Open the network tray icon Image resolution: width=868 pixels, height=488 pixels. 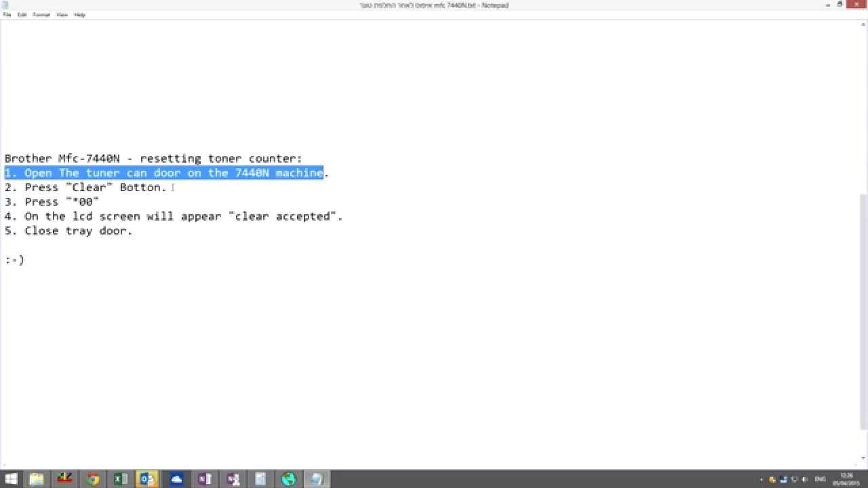click(793, 480)
